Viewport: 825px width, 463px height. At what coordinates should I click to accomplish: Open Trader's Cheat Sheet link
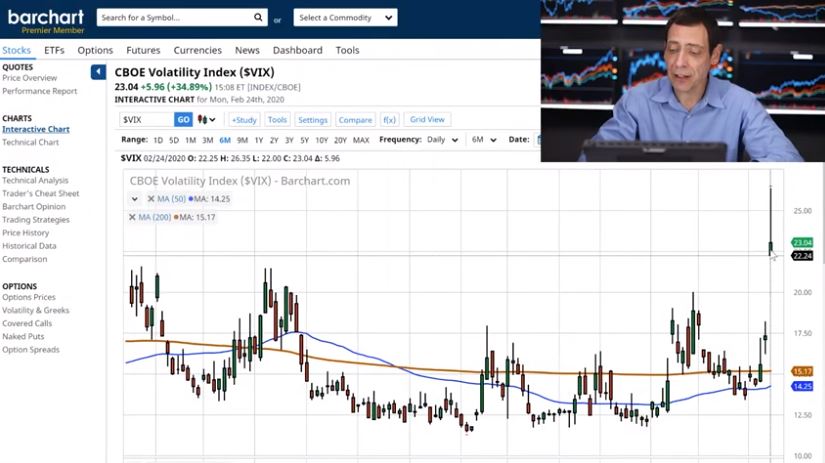pyautogui.click(x=41, y=194)
